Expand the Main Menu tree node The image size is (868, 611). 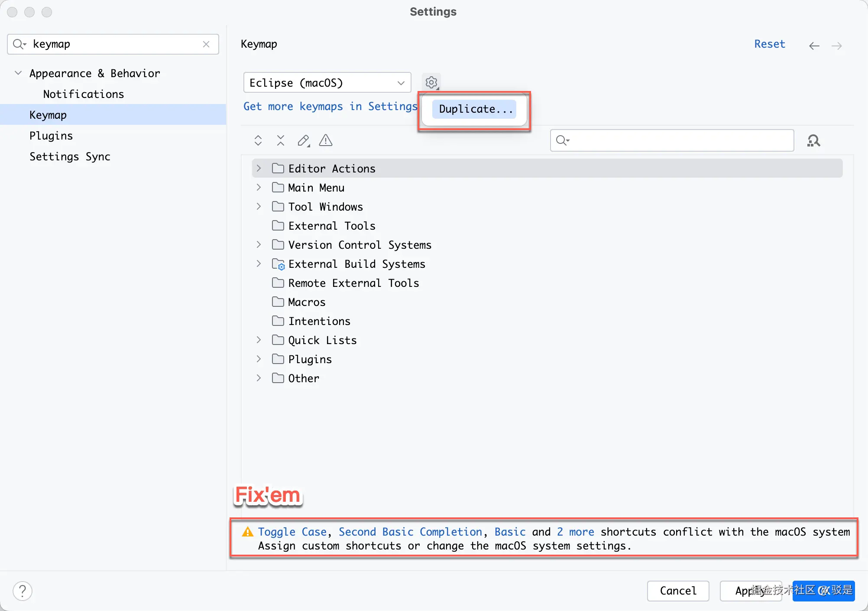(259, 187)
